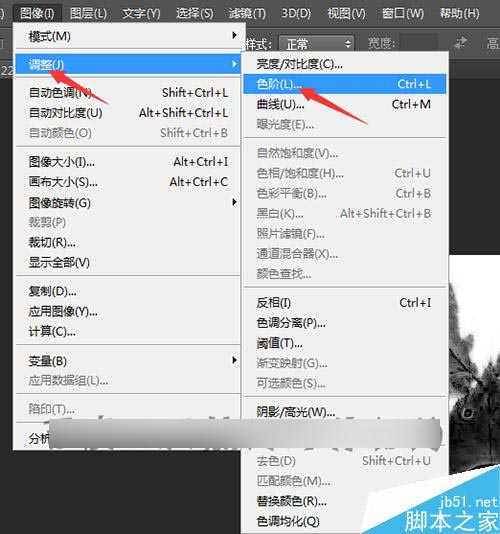The height and width of the screenshot is (534, 500).
Task: Open 色调分离(P)... adjustment
Action: tap(345, 323)
